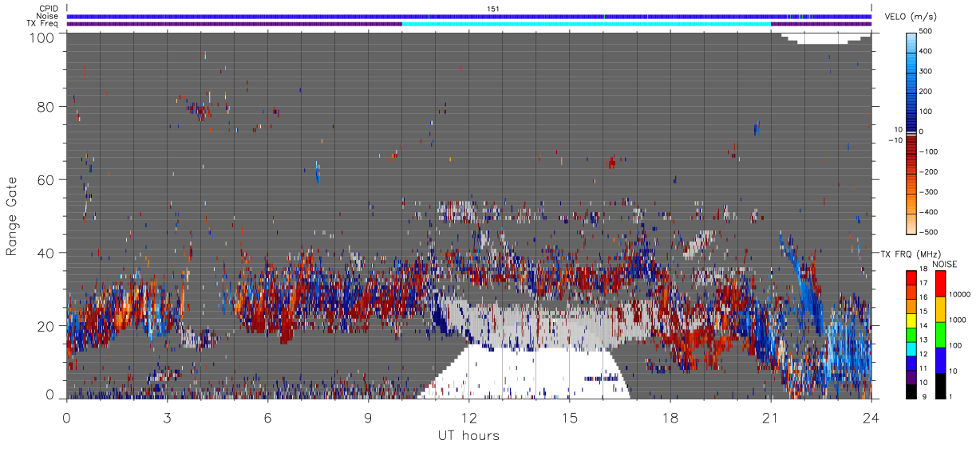Click the blue Noise bar at top

point(468,16)
